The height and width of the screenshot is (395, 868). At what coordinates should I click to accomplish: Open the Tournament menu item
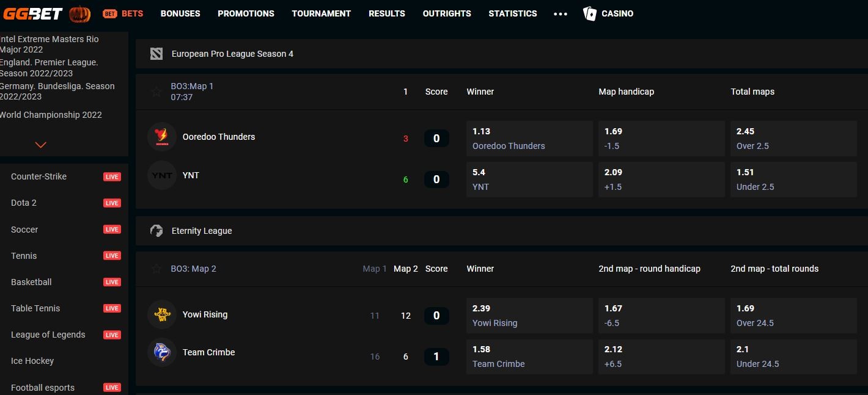(321, 13)
